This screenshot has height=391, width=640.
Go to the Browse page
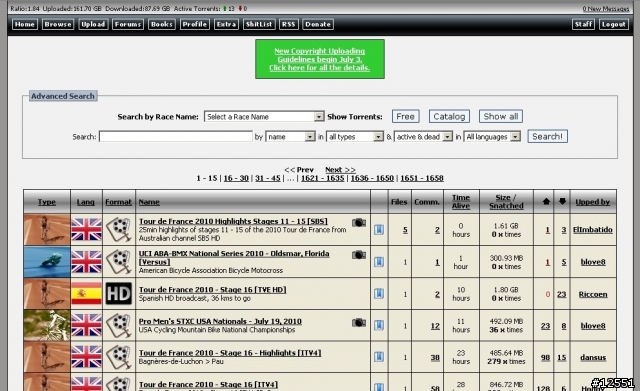tap(58, 24)
